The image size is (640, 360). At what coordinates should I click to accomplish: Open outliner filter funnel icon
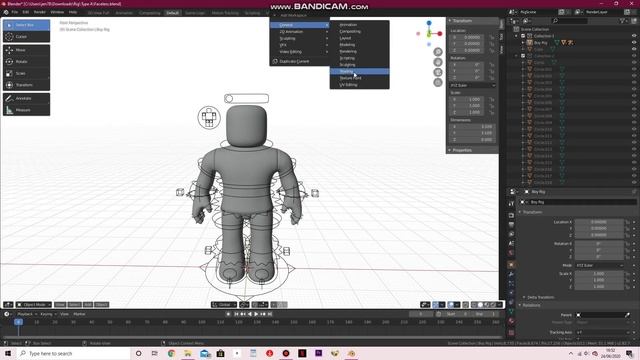point(622,20)
